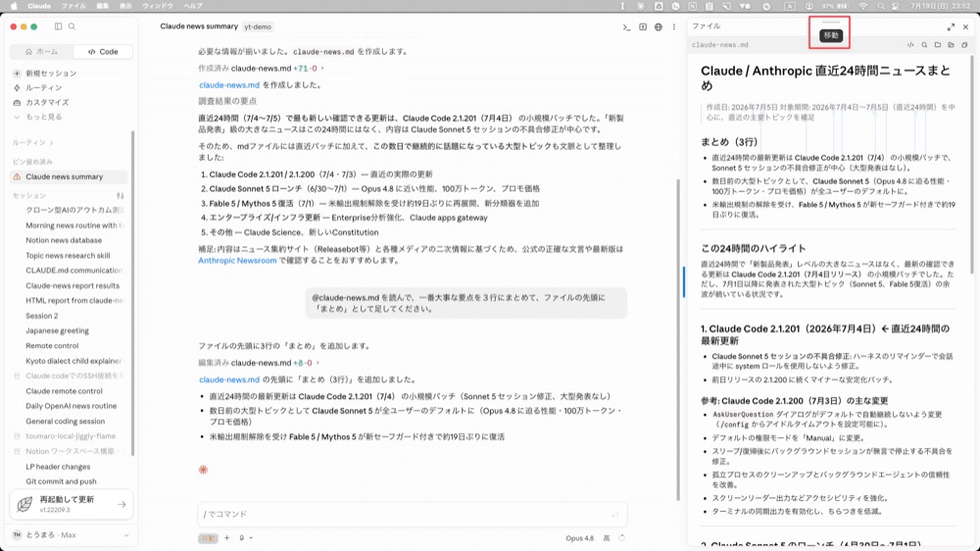Open the folder icon in file toolbar
Screen dimensions: 980x551
click(x=938, y=45)
